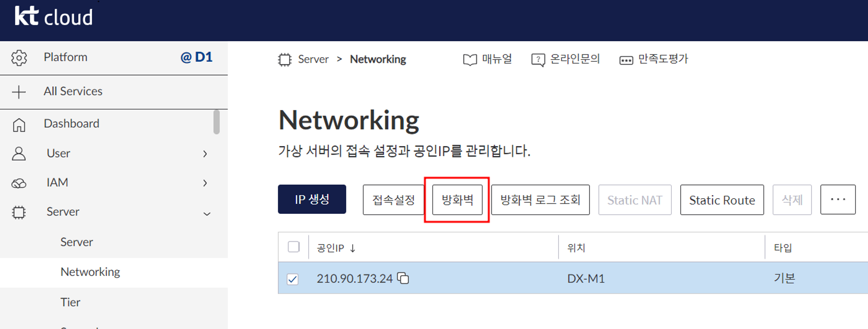Expand the User menu chevron

coord(205,154)
